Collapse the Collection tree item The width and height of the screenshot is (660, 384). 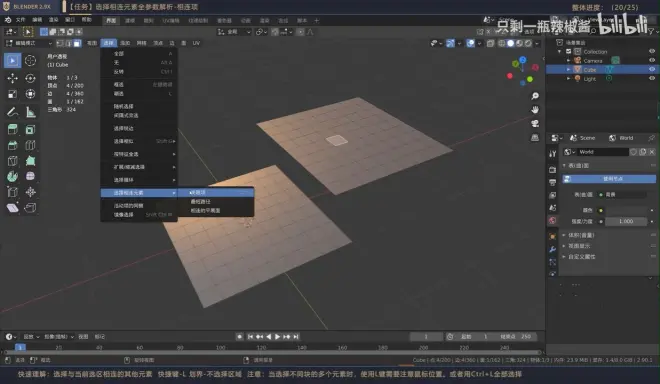[x=560, y=51]
